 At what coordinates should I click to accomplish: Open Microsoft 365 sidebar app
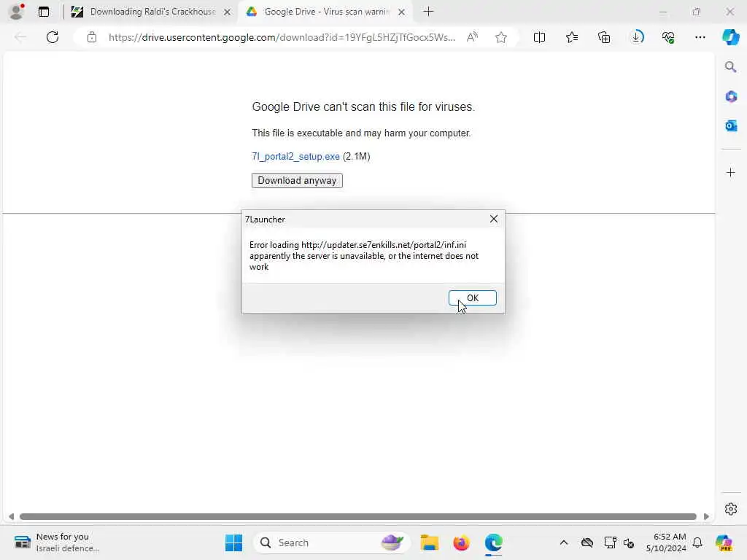tap(731, 97)
